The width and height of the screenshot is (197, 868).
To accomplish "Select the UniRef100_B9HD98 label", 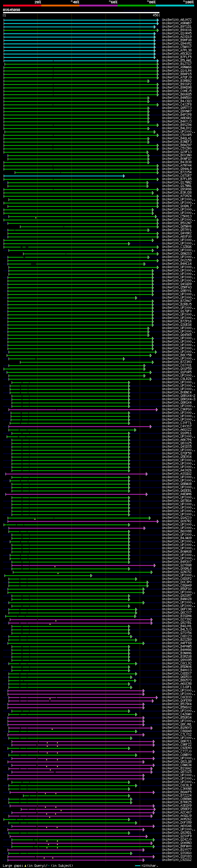I will click(x=177, y=88).
